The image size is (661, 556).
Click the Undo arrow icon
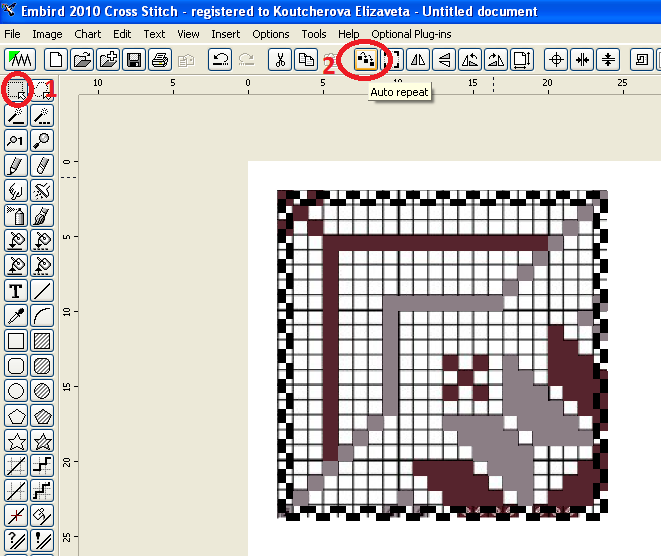coord(220,60)
